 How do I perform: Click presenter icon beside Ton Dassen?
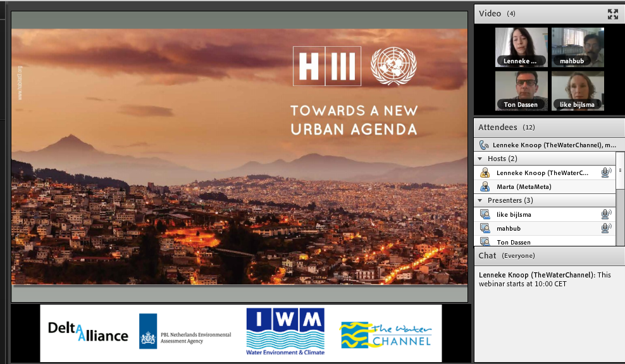pyautogui.click(x=485, y=241)
